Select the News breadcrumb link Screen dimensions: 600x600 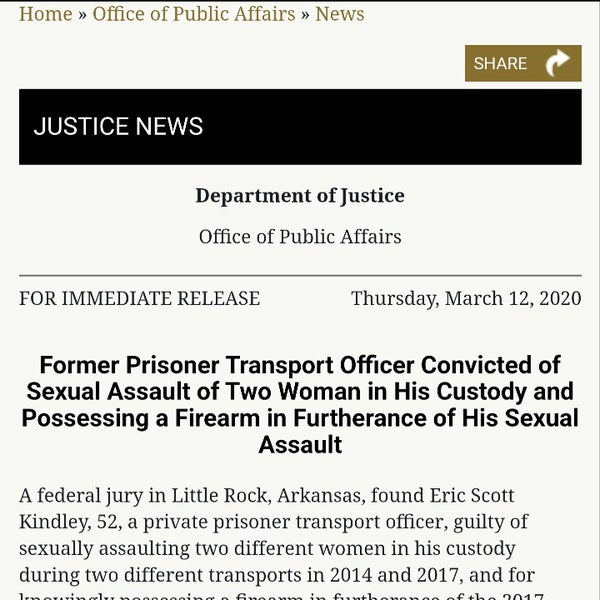[340, 14]
